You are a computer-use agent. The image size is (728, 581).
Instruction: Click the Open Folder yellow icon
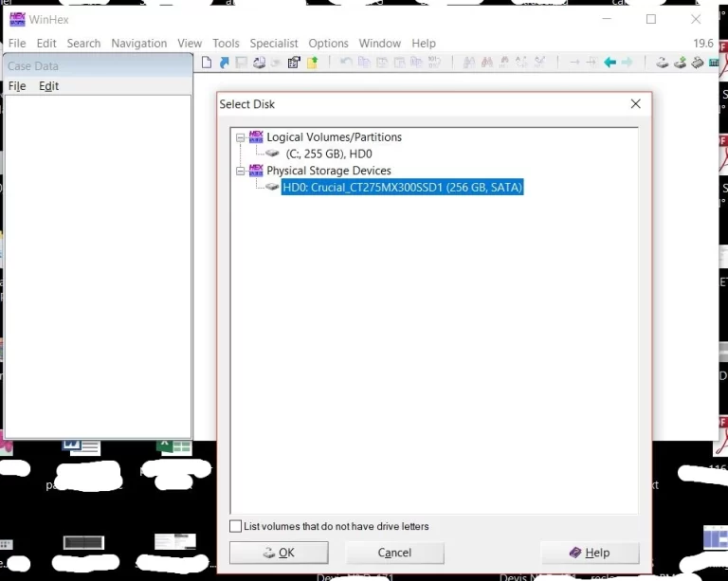(x=313, y=63)
